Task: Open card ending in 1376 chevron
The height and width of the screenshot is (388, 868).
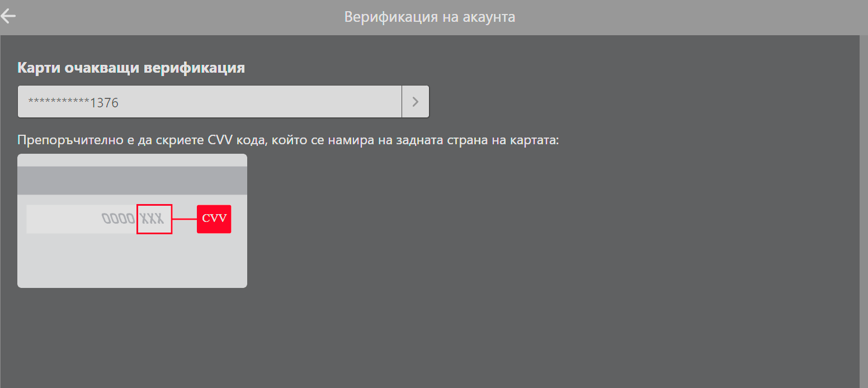Action: tap(416, 102)
